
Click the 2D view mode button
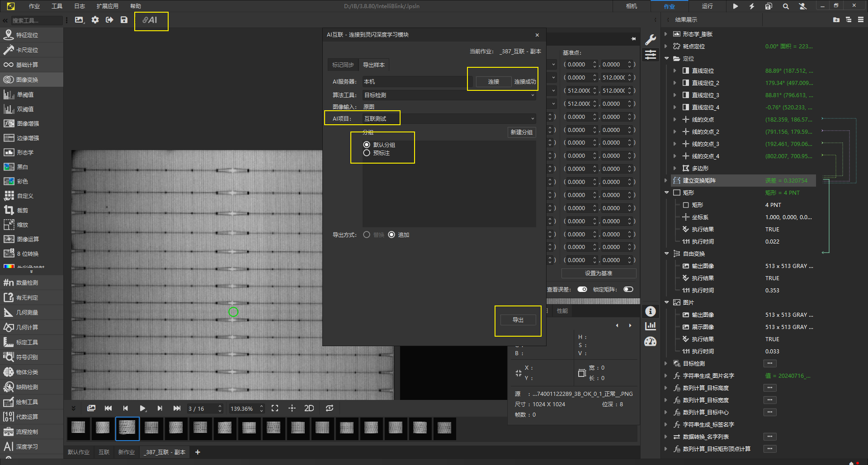(309, 409)
